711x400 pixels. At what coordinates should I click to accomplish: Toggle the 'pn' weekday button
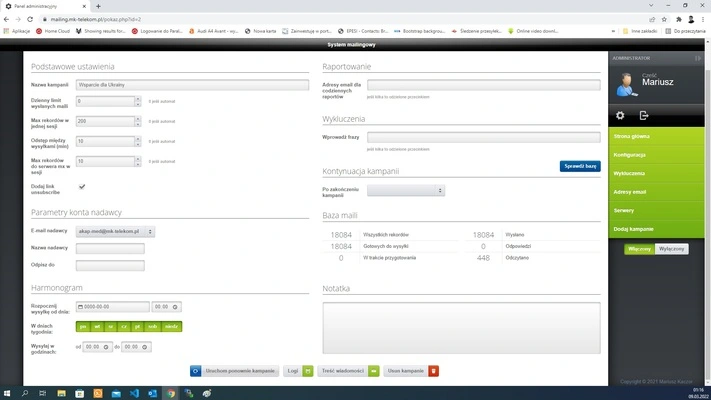pos(83,327)
